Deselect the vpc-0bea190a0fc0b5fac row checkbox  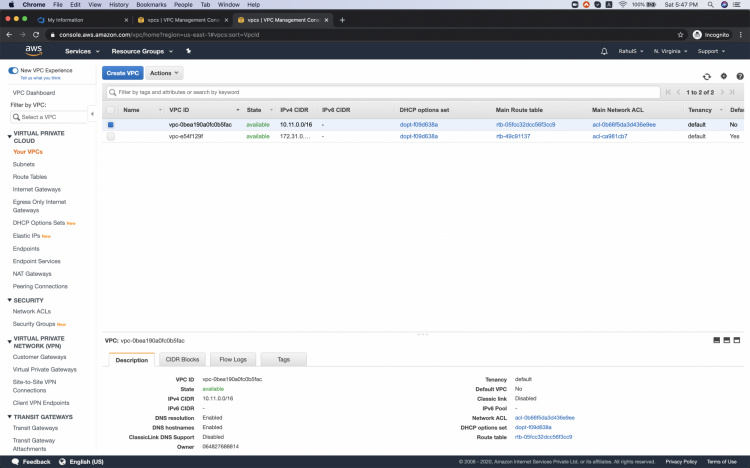[111, 125]
